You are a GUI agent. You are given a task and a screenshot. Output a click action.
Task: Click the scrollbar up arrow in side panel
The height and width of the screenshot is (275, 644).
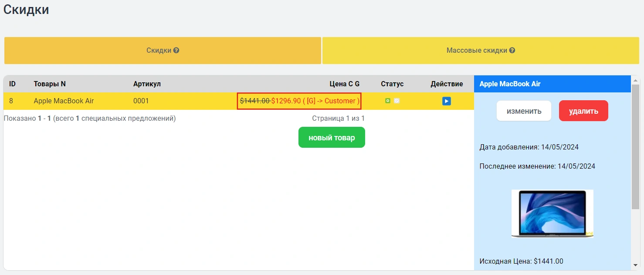pyautogui.click(x=635, y=80)
